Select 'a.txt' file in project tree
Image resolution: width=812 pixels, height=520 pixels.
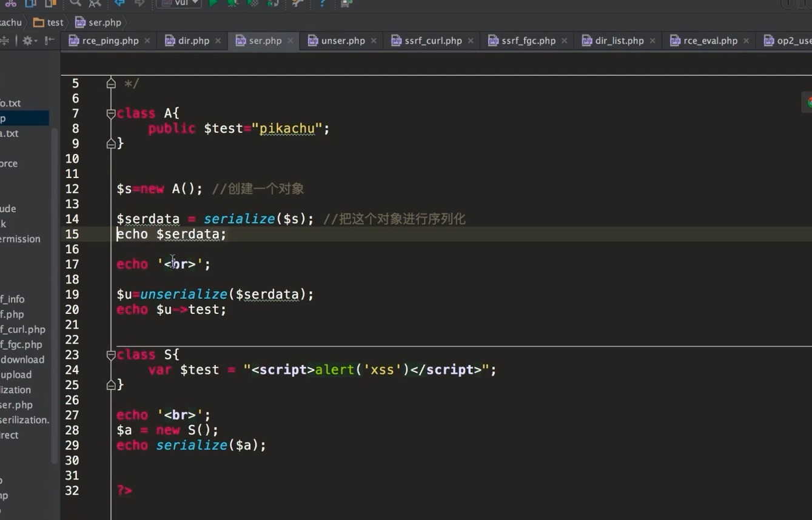click(x=9, y=133)
